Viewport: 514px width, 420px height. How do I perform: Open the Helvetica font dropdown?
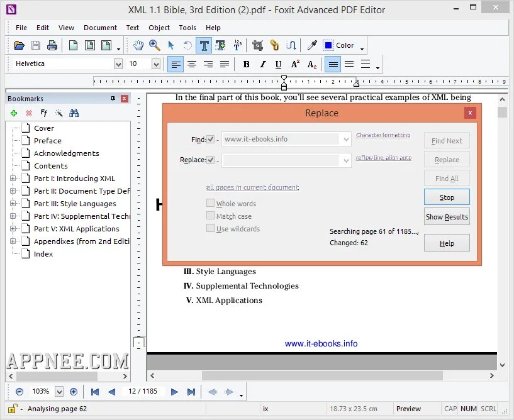118,64
